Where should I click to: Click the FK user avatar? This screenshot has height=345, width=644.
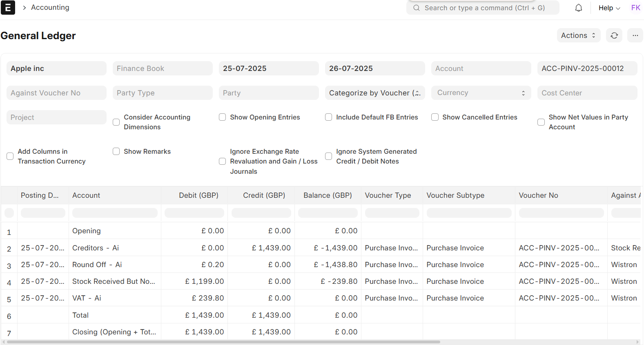[x=635, y=8]
